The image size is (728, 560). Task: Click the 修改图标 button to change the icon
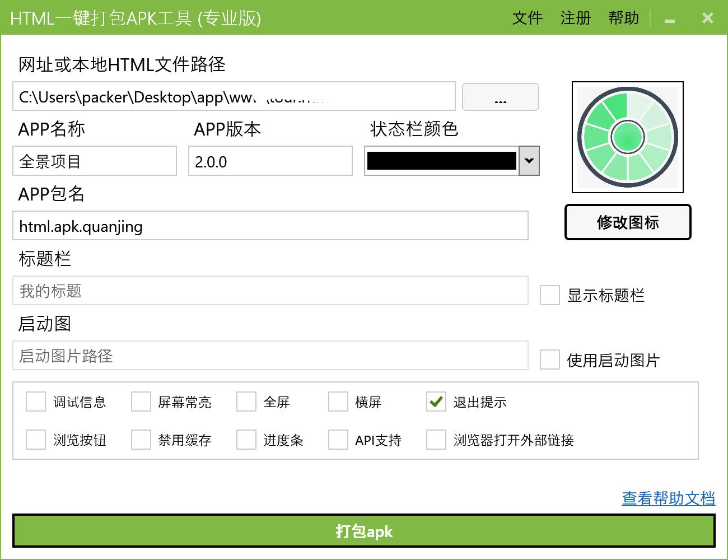click(x=627, y=222)
